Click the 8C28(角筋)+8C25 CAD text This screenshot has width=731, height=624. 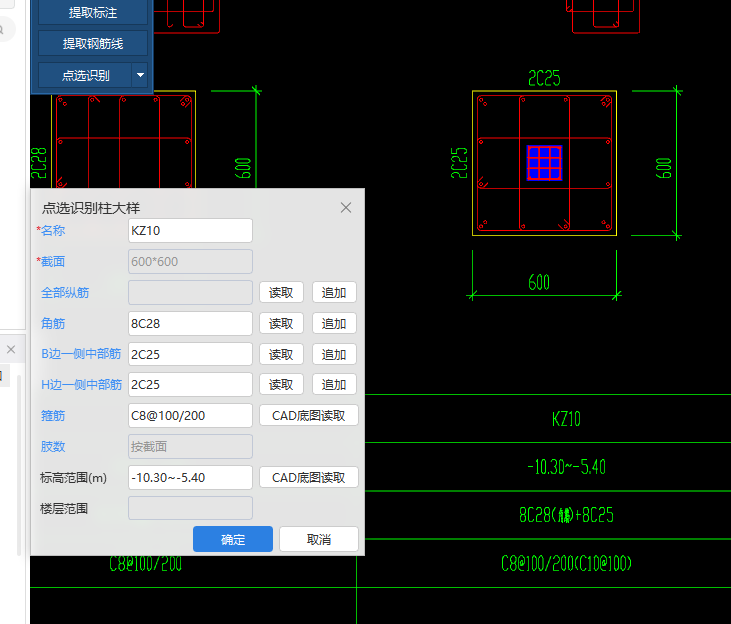pyautogui.click(x=566, y=515)
